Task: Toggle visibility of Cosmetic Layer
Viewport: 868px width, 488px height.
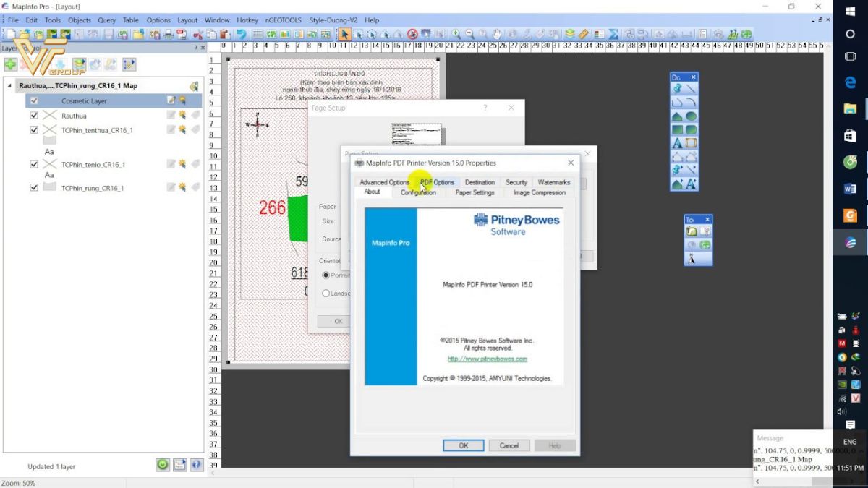Action: tap(34, 100)
